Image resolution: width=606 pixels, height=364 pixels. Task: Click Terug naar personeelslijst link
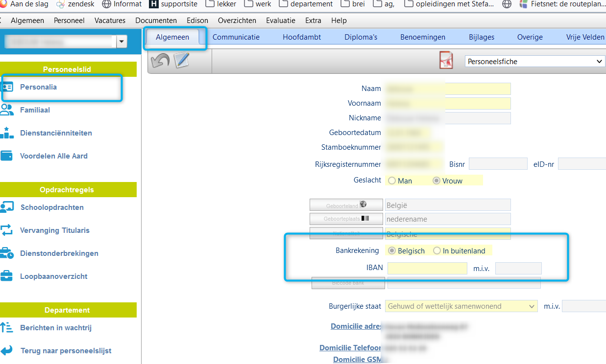tap(66, 351)
